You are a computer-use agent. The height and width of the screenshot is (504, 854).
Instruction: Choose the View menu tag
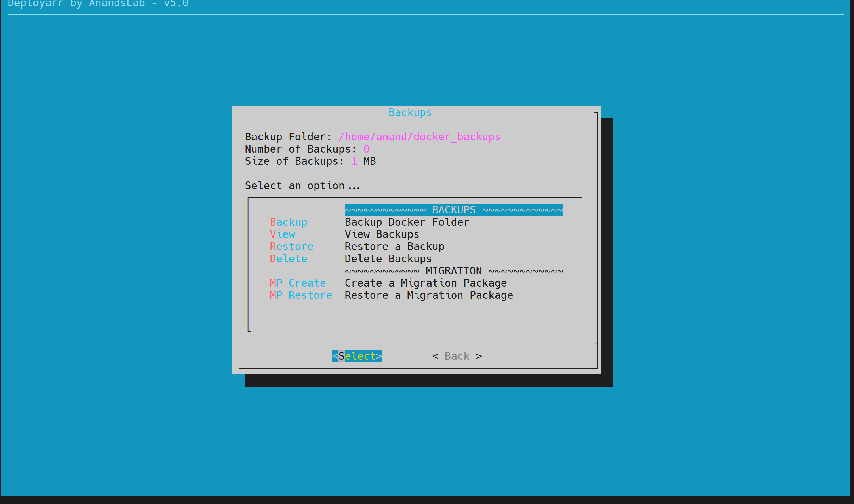pos(282,234)
